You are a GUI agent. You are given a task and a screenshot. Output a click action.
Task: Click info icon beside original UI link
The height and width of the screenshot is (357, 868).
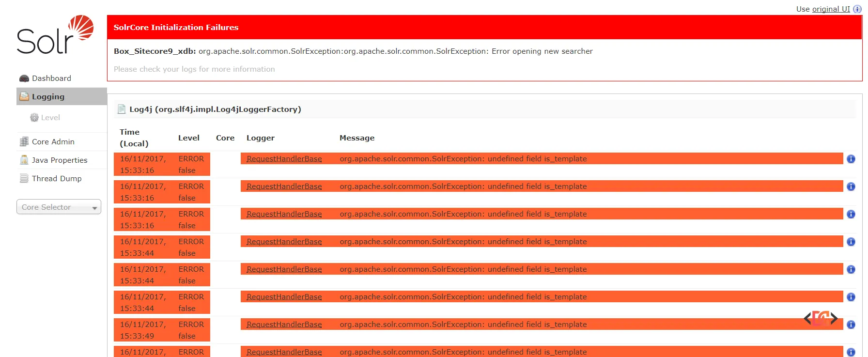click(x=857, y=9)
